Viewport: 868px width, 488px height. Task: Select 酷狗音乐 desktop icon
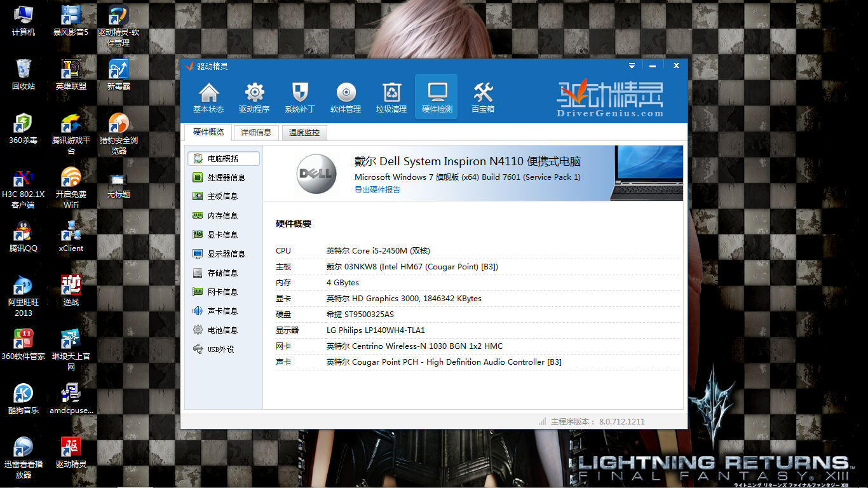24,398
